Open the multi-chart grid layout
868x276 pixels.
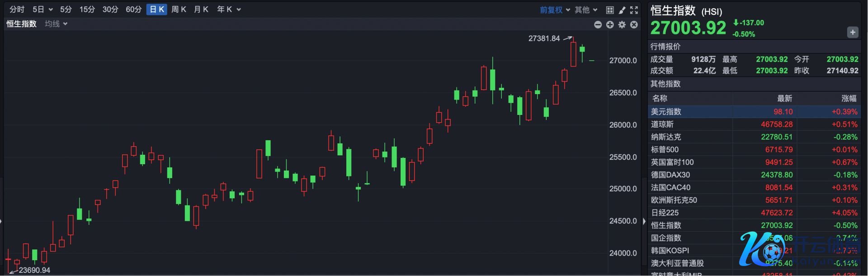coord(610,10)
